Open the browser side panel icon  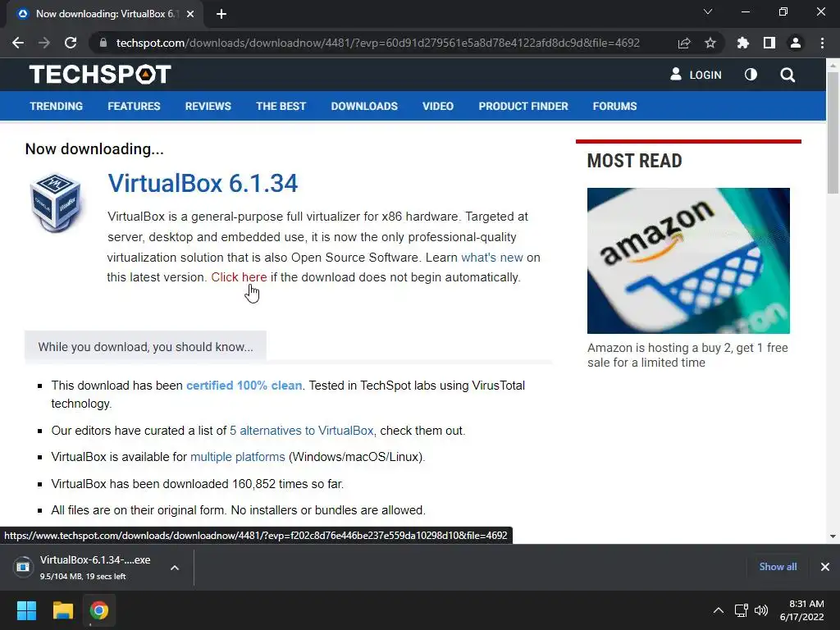tap(769, 43)
